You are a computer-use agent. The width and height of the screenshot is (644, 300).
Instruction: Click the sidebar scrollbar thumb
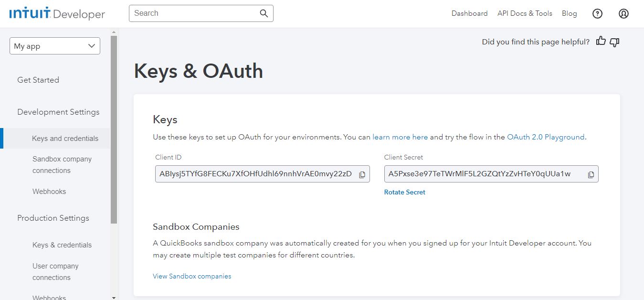click(x=114, y=130)
